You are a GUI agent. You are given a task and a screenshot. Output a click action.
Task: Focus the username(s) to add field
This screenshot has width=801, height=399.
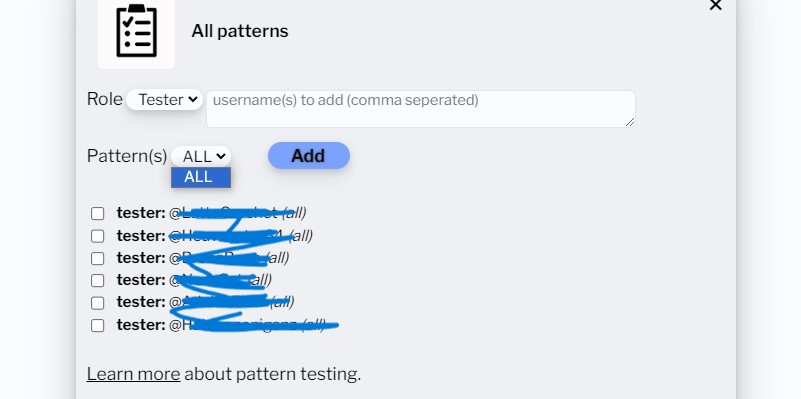coord(420,109)
